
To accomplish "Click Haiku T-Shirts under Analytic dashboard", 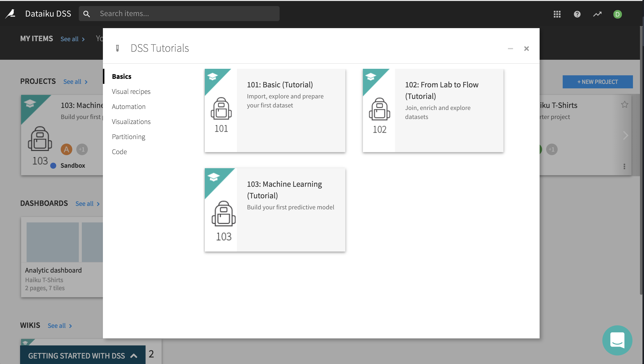I will [x=44, y=280].
